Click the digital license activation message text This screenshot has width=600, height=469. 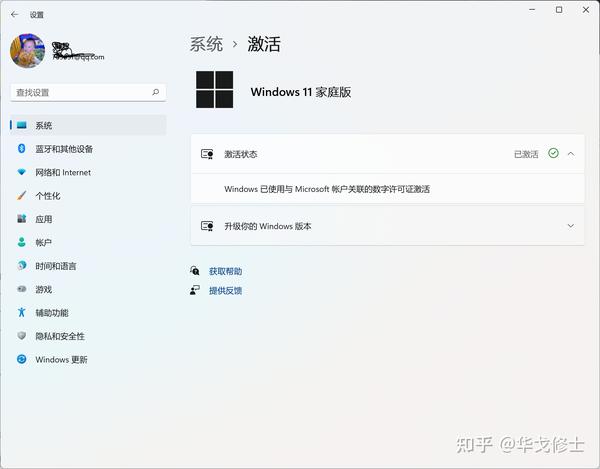click(x=327, y=189)
